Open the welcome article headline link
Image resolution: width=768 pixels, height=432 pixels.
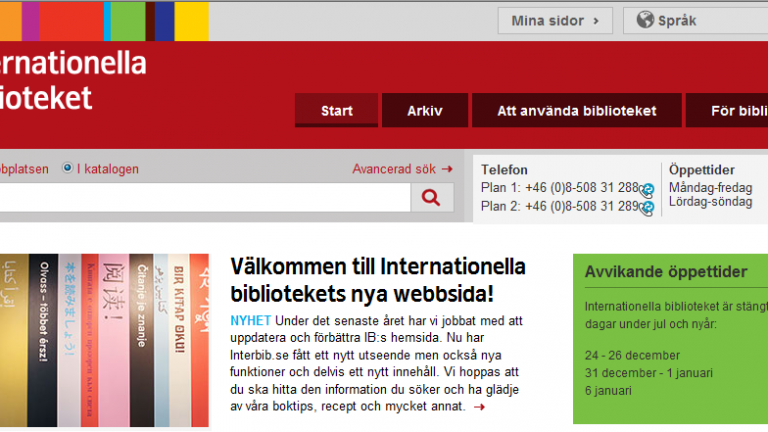coord(378,280)
